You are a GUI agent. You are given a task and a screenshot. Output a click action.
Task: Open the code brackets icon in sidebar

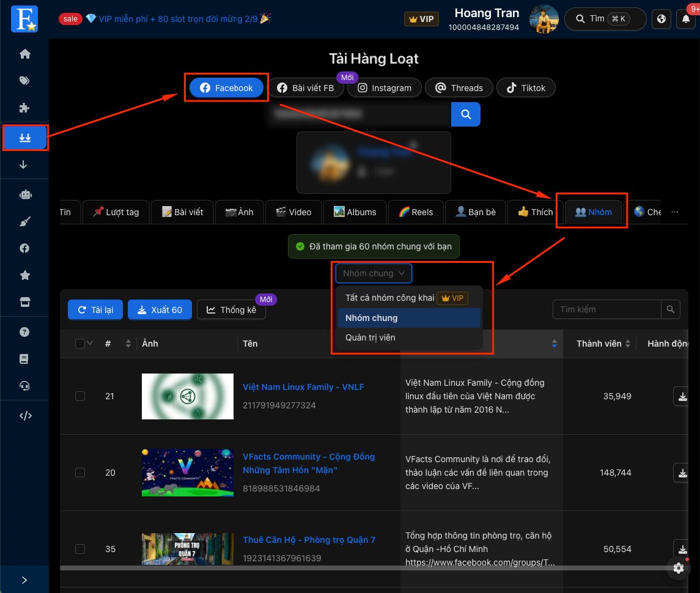[26, 416]
